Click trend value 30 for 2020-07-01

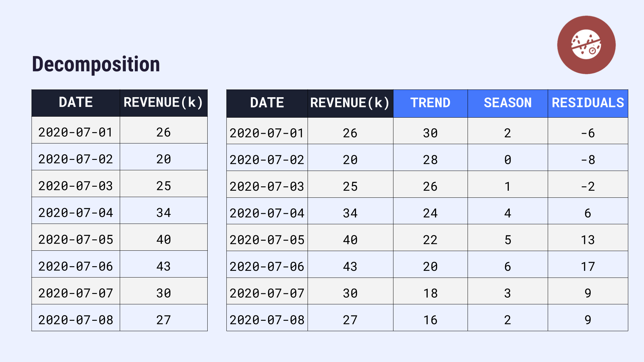(430, 133)
